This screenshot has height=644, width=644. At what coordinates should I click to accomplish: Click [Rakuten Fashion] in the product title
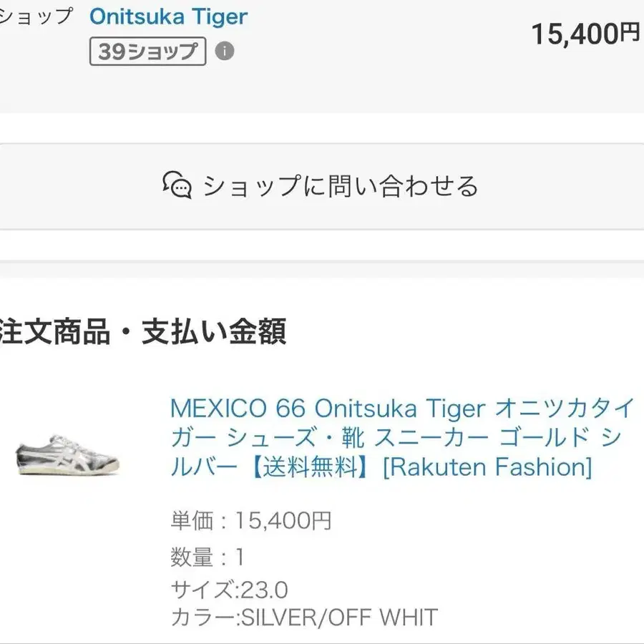point(487,467)
